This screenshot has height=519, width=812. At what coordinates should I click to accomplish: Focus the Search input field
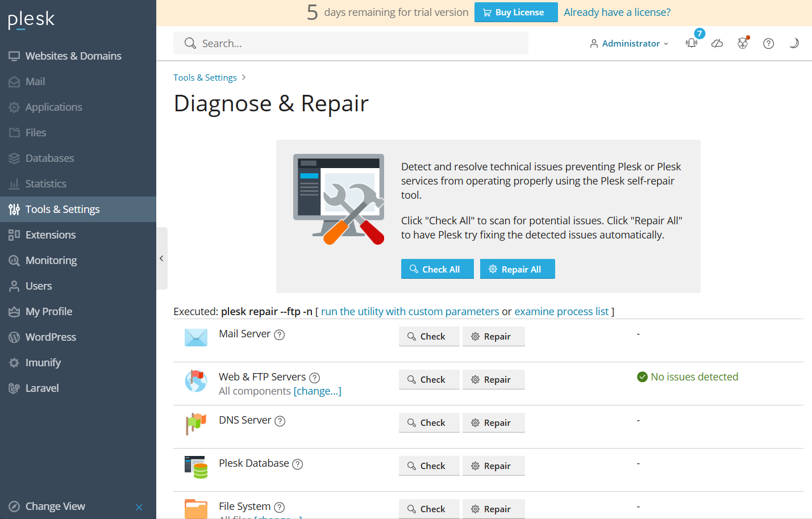tap(351, 43)
